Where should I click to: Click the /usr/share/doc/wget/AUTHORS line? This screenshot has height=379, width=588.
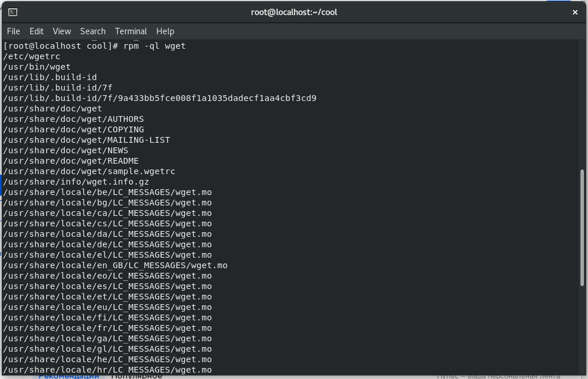click(73, 120)
